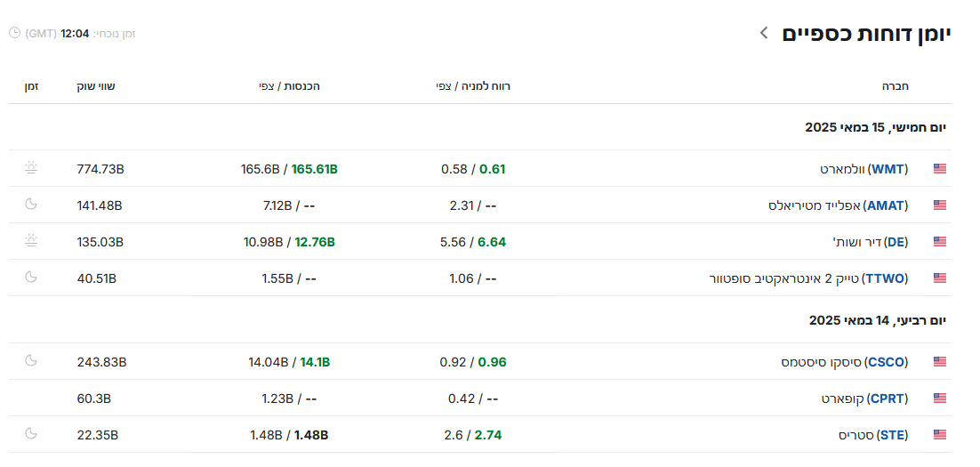
Task: Click WMT actual EPS value 0.61
Action: coord(492,169)
